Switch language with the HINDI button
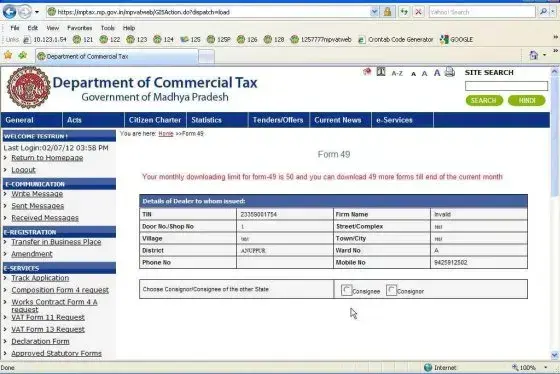Viewport: 560px width, 374px height. [527, 100]
